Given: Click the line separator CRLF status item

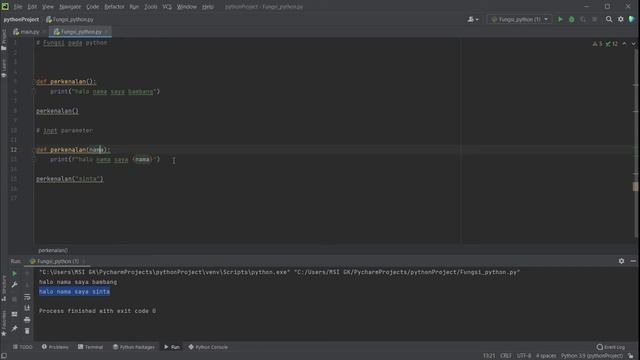Looking at the screenshot, I should point(506,356).
